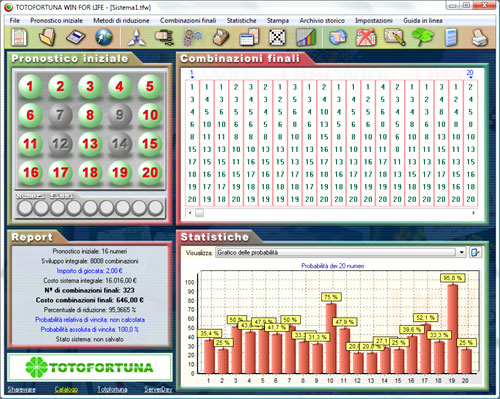Open the Metodi di riduzione menu
500x399 pixels.
(121, 21)
